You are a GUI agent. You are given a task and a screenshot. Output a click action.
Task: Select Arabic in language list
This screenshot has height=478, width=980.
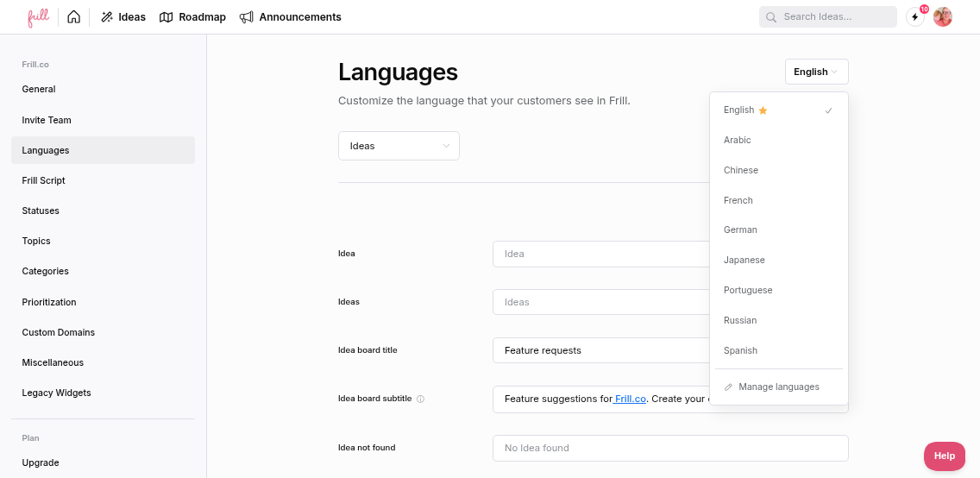[779, 140]
